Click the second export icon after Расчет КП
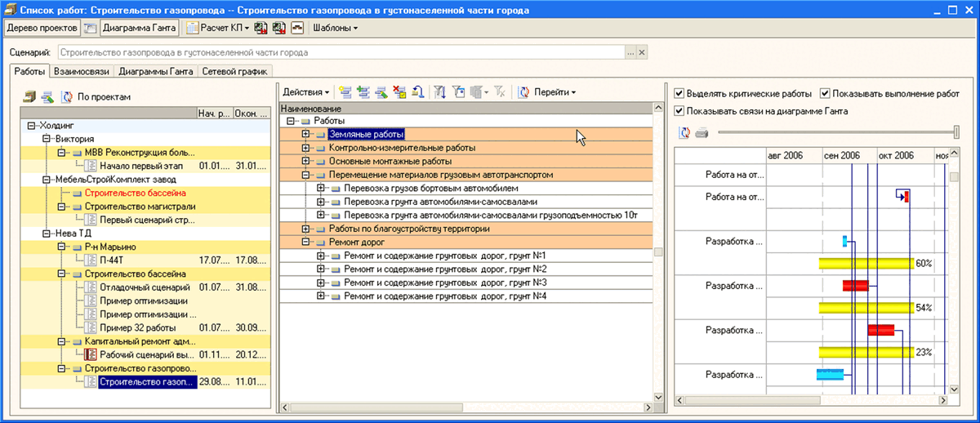This screenshot has width=980, height=423. click(278, 28)
